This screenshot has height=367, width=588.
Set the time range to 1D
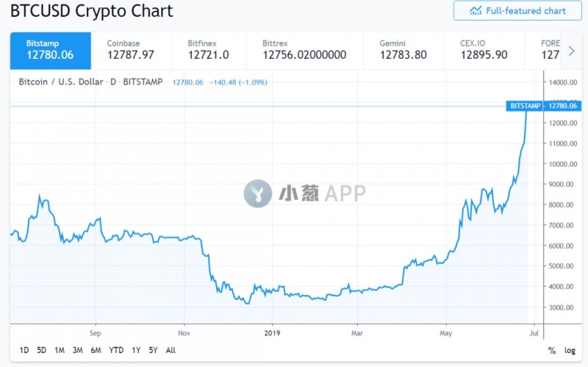pyautogui.click(x=24, y=350)
